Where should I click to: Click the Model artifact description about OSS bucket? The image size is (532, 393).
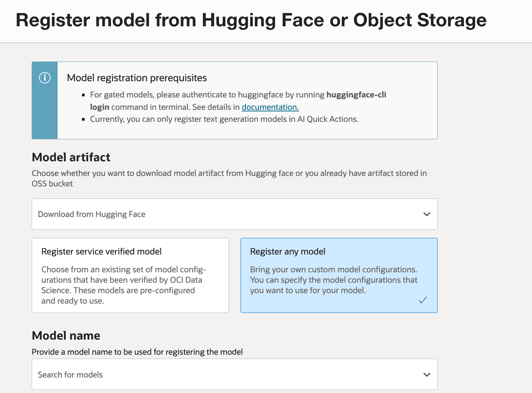point(229,178)
